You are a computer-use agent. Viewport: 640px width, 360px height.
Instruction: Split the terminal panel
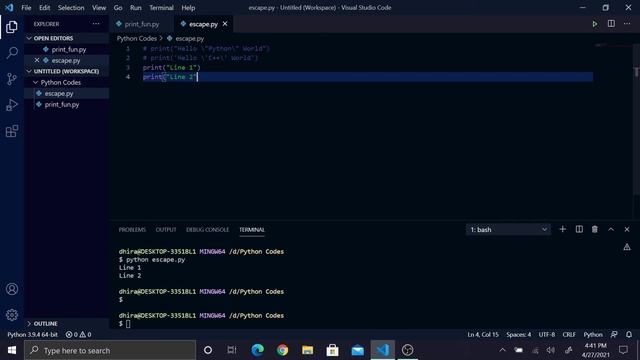click(x=579, y=229)
